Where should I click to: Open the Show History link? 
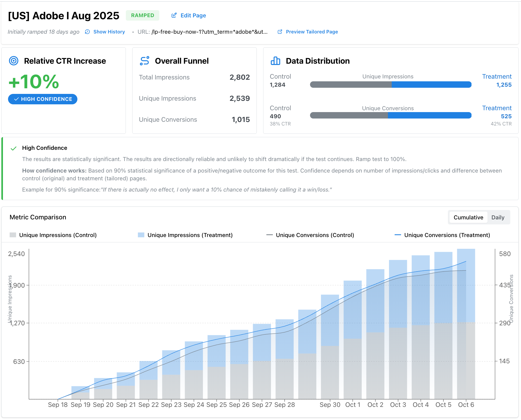coord(109,32)
